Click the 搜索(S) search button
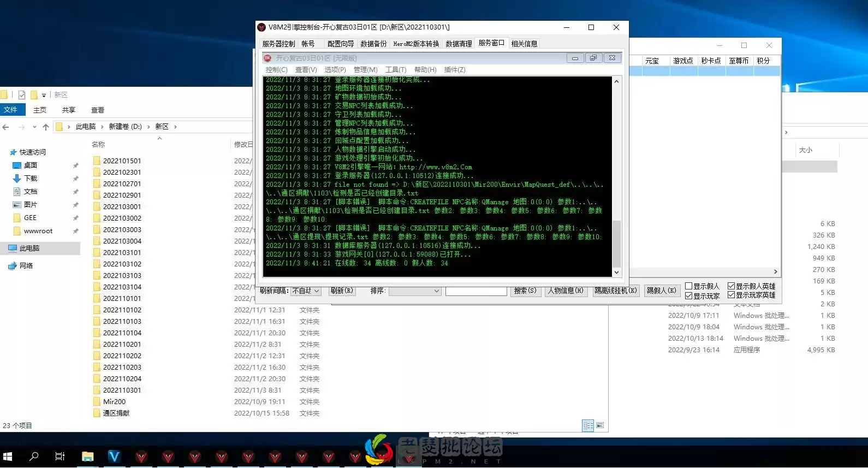Image resolution: width=868 pixels, height=468 pixels. click(525, 291)
